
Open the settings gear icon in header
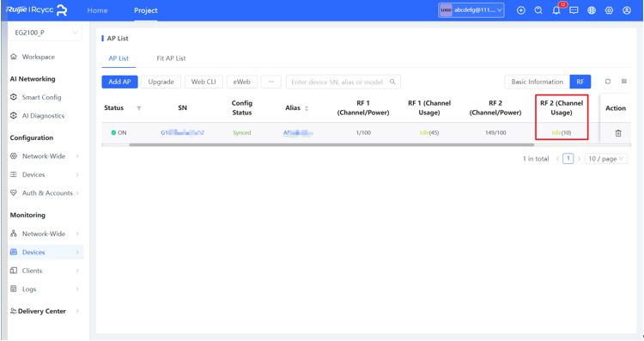click(x=609, y=10)
